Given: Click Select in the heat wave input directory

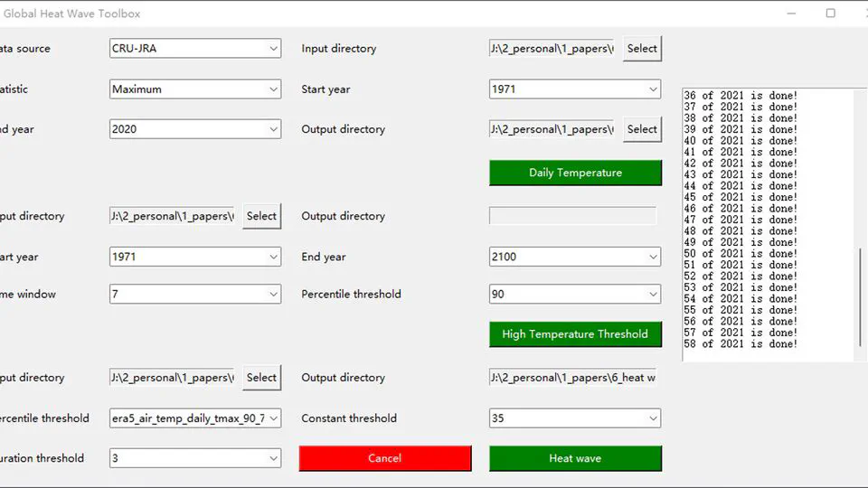Looking at the screenshot, I should click(261, 378).
